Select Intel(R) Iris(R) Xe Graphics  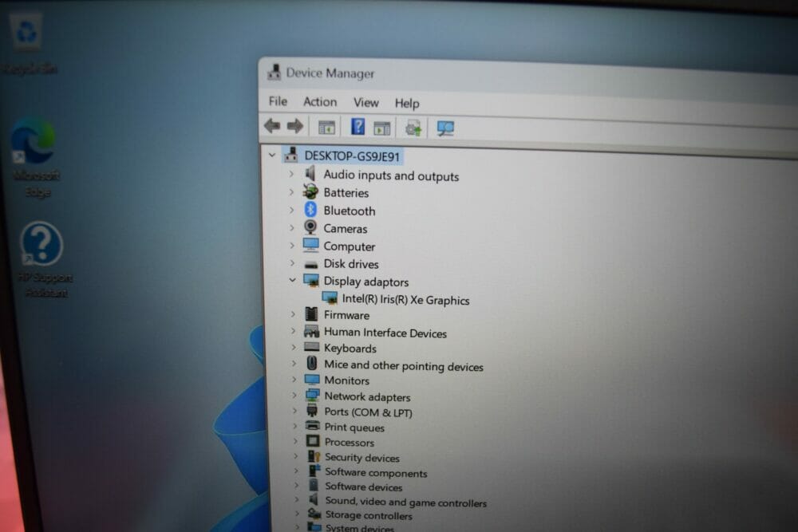pyautogui.click(x=405, y=300)
